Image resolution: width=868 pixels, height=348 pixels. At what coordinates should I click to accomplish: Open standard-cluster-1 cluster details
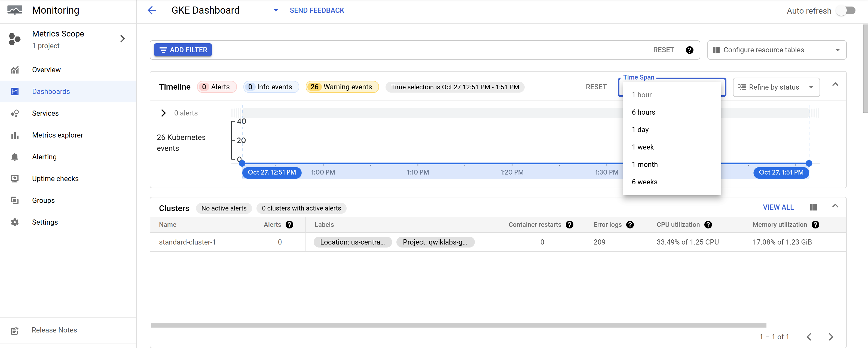pyautogui.click(x=187, y=242)
